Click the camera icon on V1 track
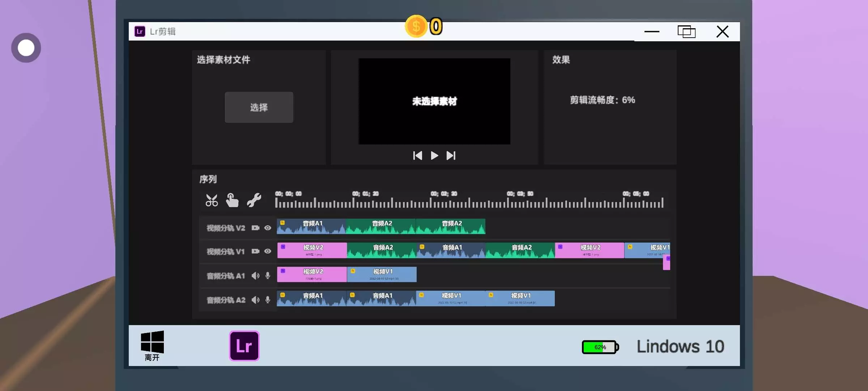The width and height of the screenshot is (868, 391). [256, 251]
